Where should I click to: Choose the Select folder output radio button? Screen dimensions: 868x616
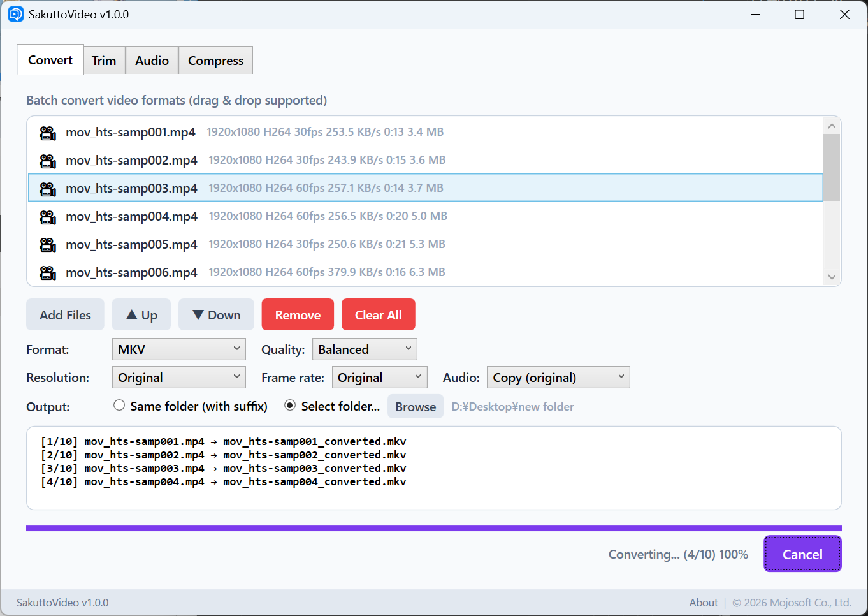point(290,406)
